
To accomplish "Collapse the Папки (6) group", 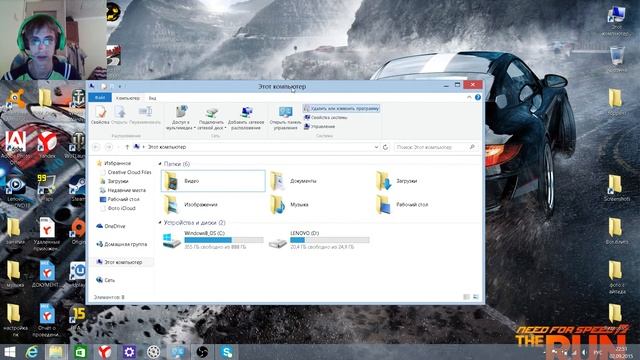I will tap(160, 164).
